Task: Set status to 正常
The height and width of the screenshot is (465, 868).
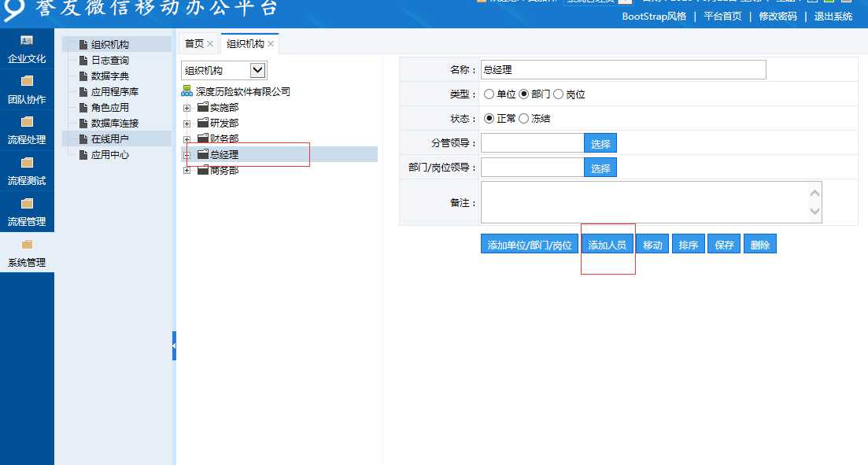Action: [489, 119]
